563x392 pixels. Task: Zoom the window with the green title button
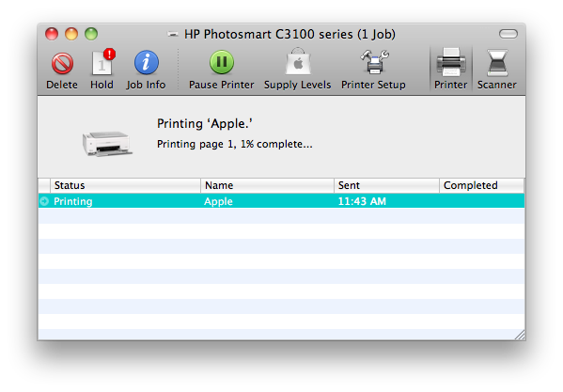[91, 34]
